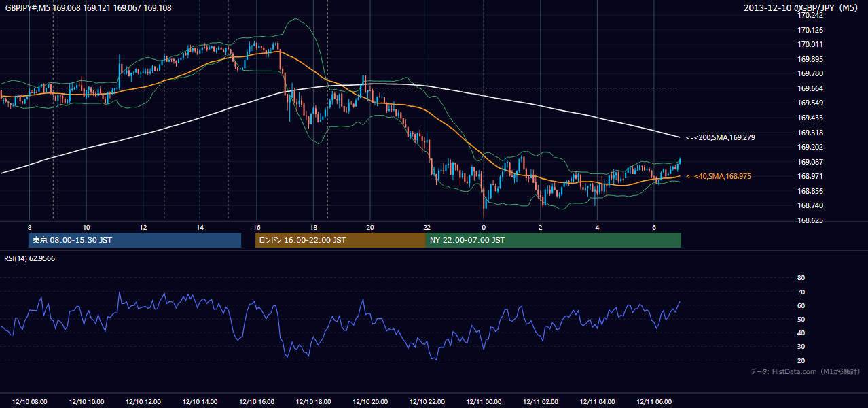Click the '<-<40,SMA,168.975' moving average label
The width and height of the screenshot is (868, 408).
718,176
